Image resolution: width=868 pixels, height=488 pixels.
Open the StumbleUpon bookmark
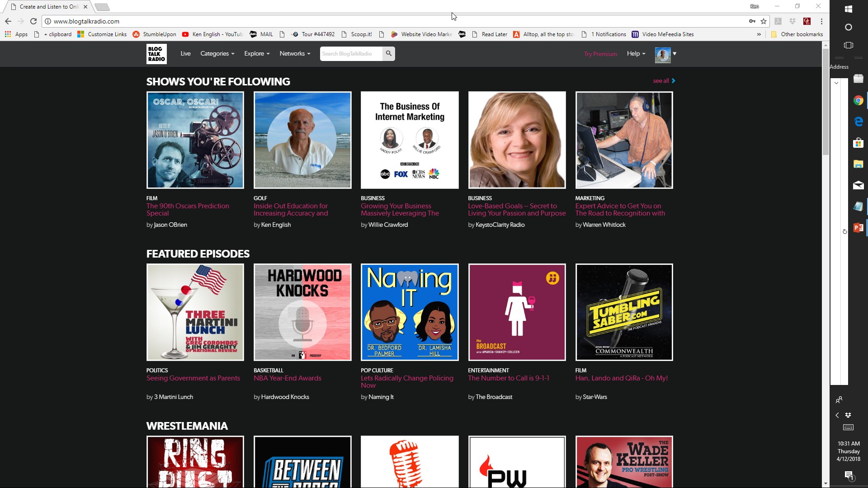(155, 34)
